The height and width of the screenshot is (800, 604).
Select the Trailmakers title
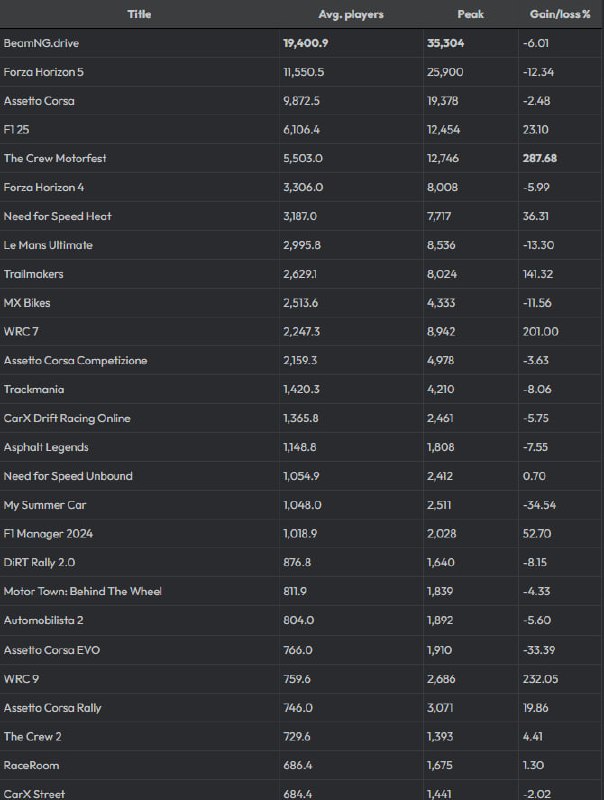coord(34,274)
